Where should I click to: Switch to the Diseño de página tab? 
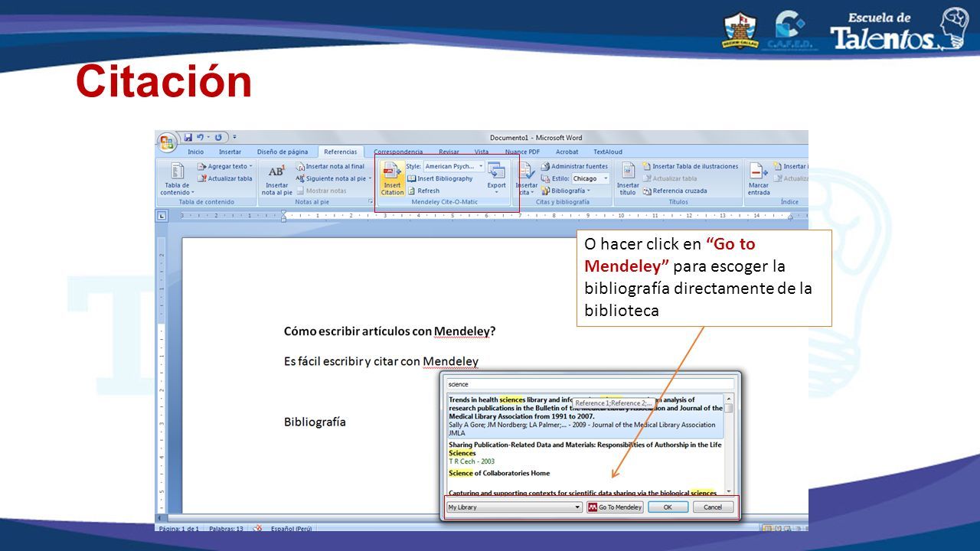pos(283,152)
